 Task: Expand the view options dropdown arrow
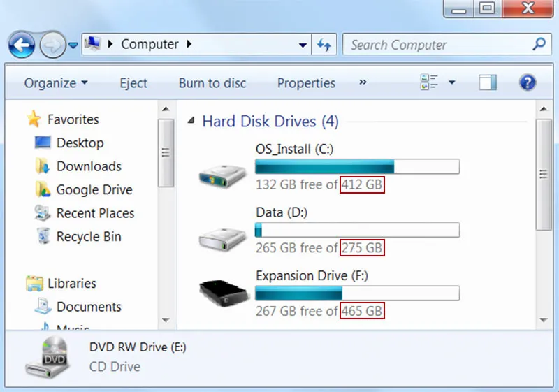coord(451,82)
